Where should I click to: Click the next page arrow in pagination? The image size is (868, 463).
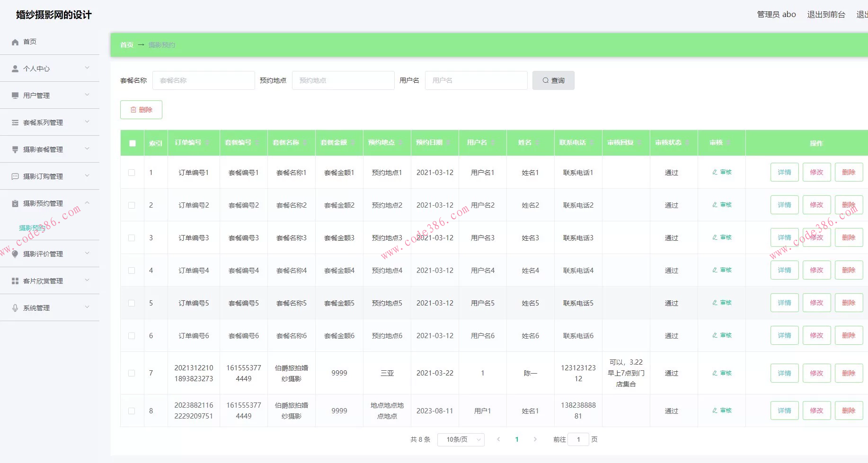pyautogui.click(x=535, y=439)
